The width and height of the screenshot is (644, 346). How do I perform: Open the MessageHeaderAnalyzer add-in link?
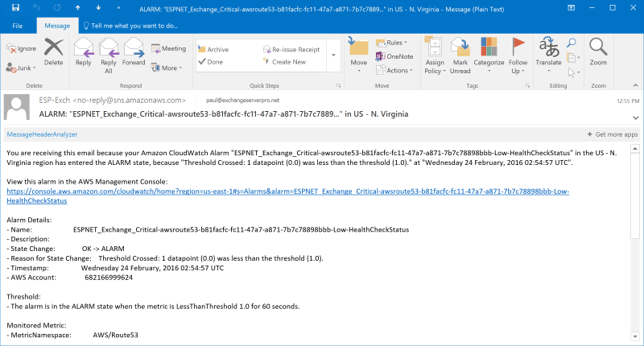click(x=42, y=134)
